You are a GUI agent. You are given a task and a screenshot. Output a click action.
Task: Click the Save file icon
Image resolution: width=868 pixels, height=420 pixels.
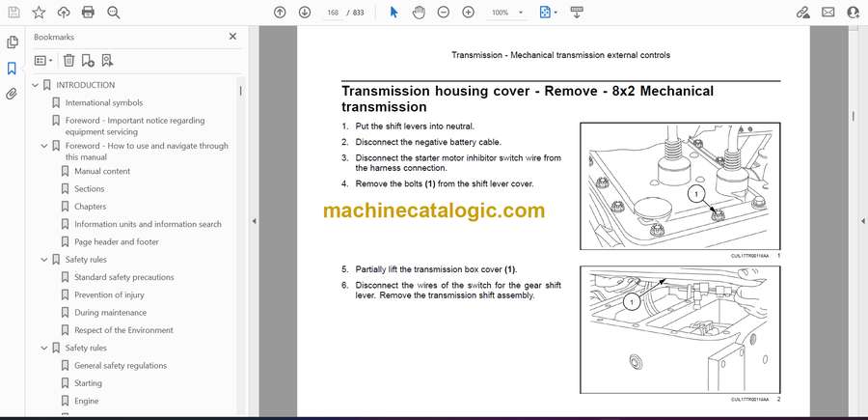click(14, 13)
